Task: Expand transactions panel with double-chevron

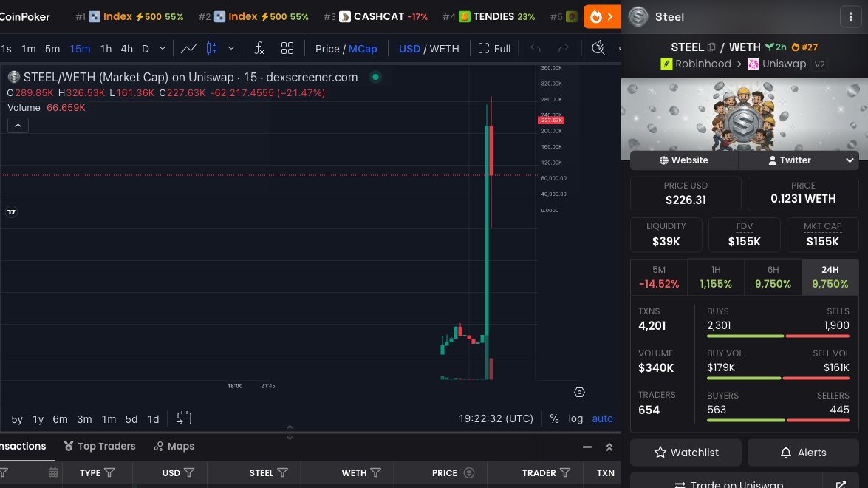Action: [x=609, y=447]
